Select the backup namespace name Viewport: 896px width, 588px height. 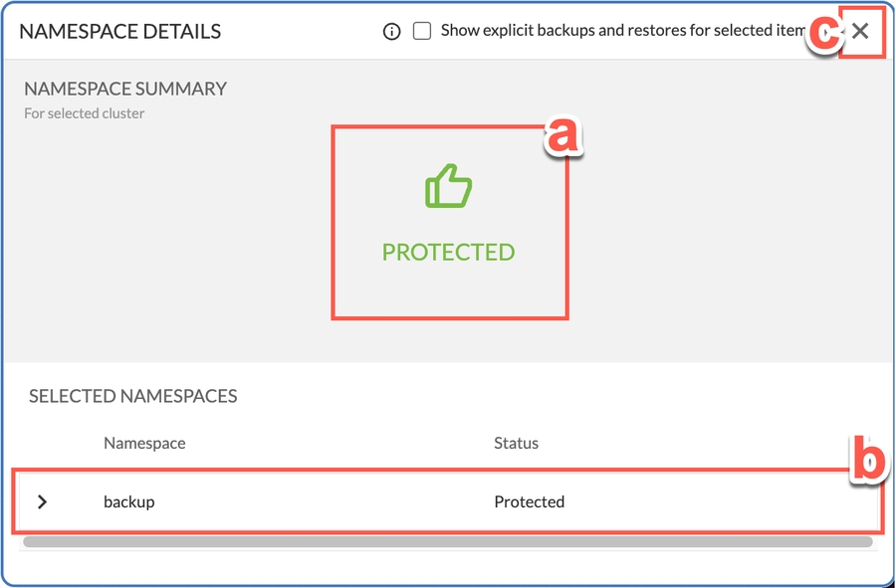pyautogui.click(x=129, y=502)
